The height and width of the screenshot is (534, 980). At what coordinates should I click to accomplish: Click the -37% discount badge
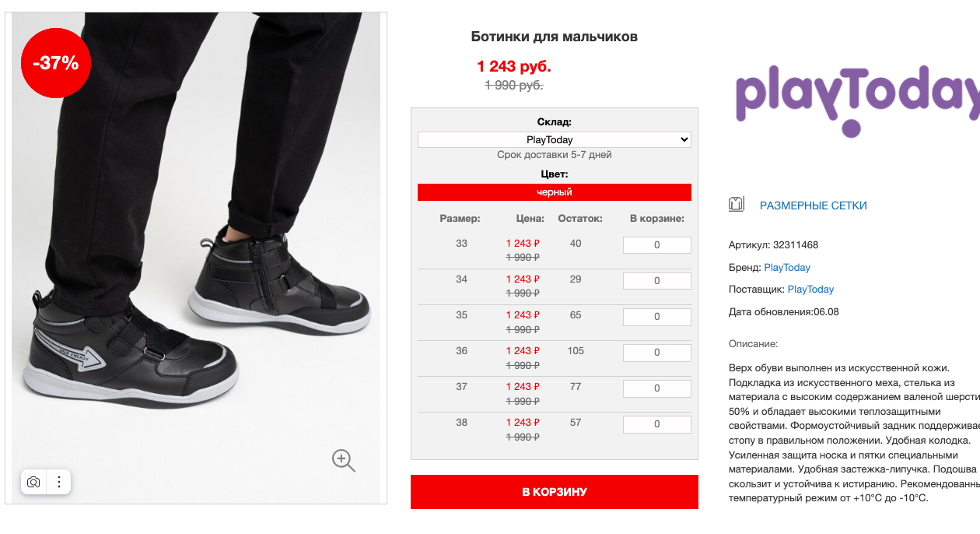56,63
